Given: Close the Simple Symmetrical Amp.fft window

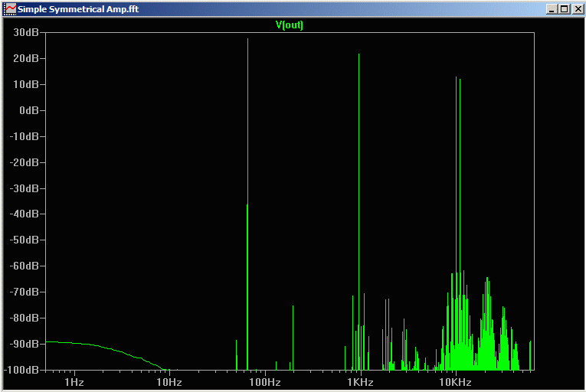Looking at the screenshot, I should [578, 9].
